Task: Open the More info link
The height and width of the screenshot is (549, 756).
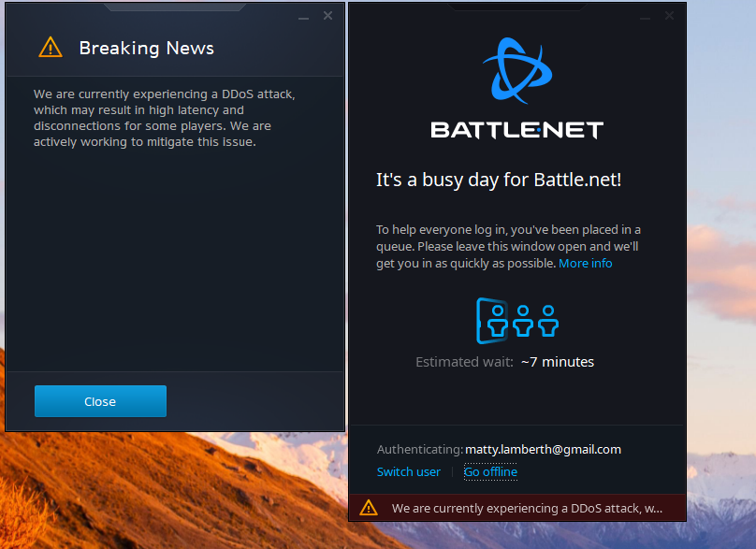Action: 586,263
